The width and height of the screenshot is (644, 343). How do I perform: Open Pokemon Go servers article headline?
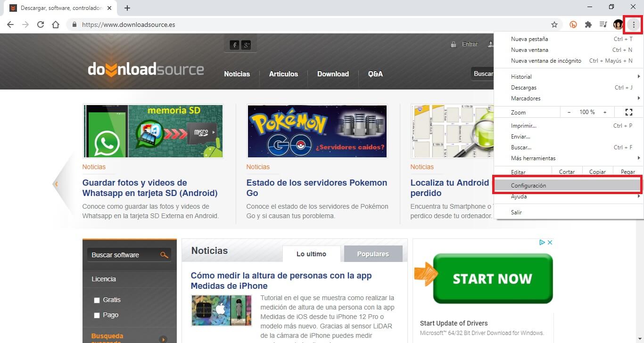coord(317,188)
